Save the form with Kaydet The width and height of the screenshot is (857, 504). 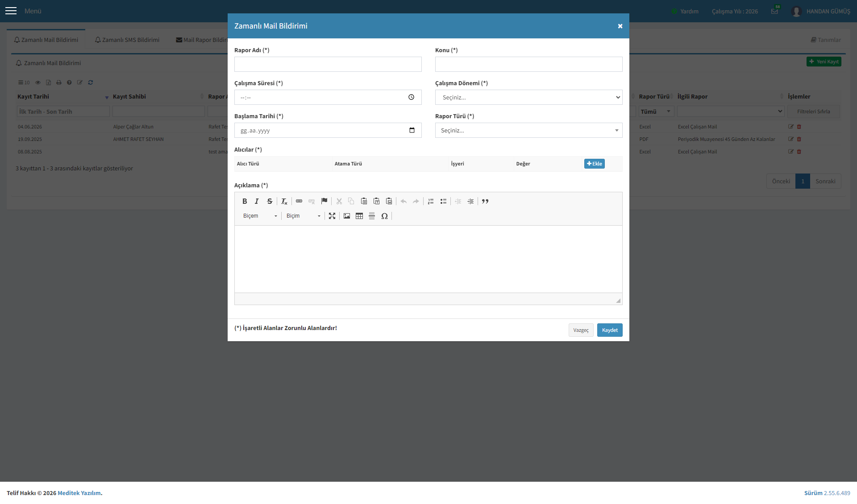[610, 330]
